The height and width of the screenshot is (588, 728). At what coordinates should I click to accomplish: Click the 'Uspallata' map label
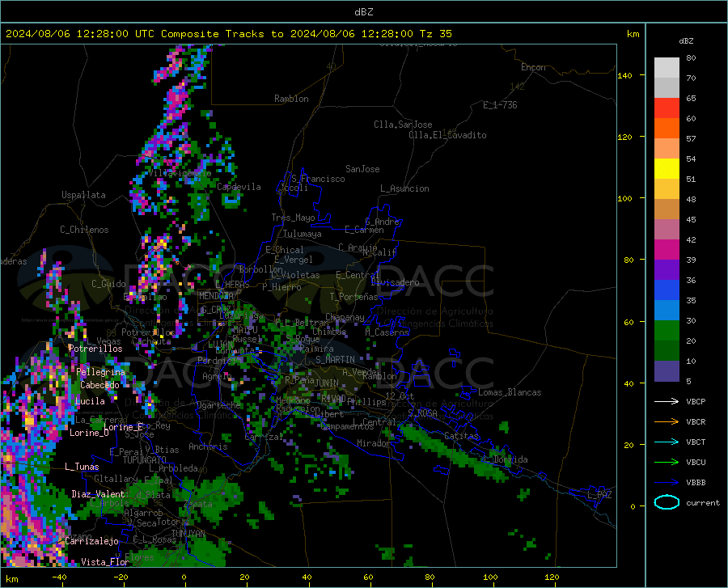[x=83, y=196]
